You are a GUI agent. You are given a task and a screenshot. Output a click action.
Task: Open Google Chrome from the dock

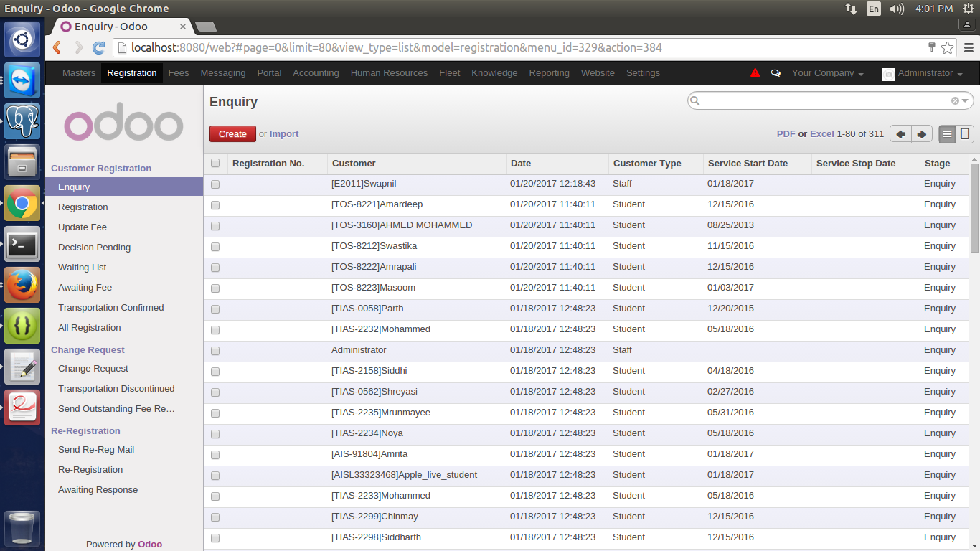pos(22,203)
